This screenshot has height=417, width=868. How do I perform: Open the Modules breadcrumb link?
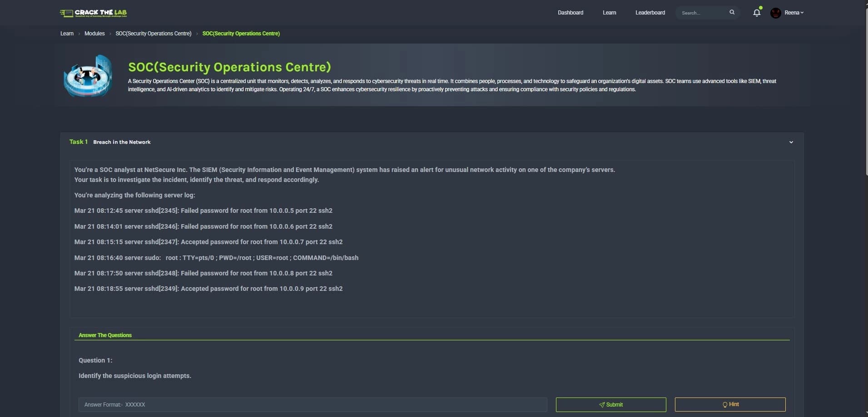[x=94, y=34]
